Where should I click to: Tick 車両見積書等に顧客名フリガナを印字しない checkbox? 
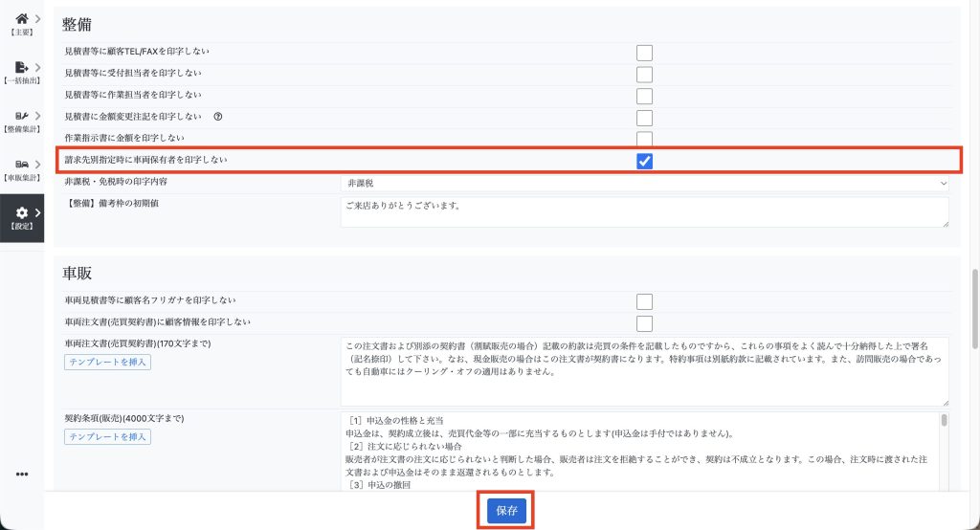tap(644, 301)
